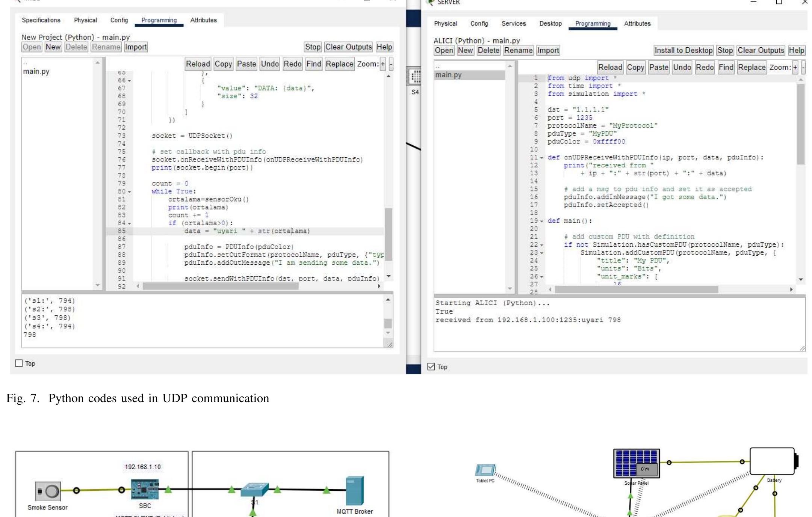Increase editor zoom with the plus stepper
The width and height of the screenshot is (812, 517).
click(382, 64)
